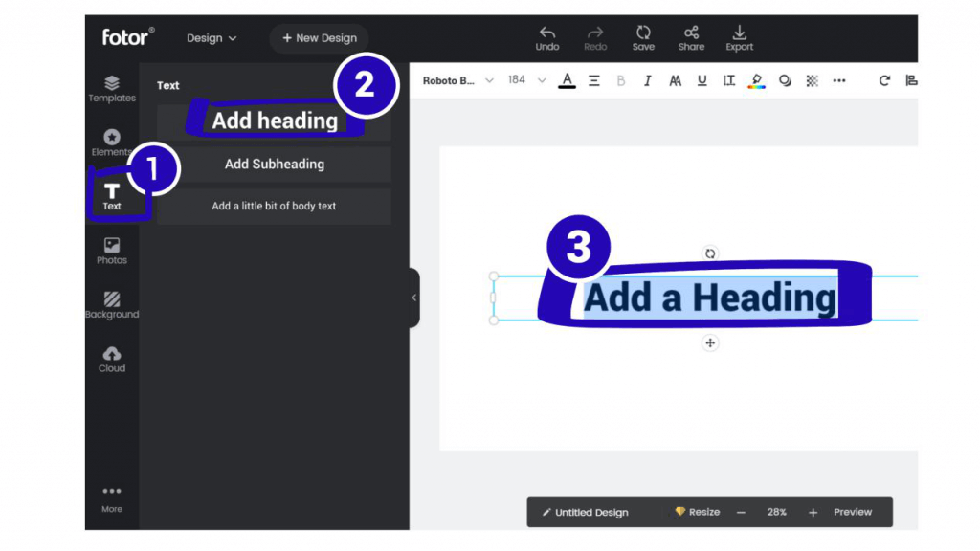The height and width of the screenshot is (551, 980).
Task: Click Add Subheading option
Action: pos(275,165)
